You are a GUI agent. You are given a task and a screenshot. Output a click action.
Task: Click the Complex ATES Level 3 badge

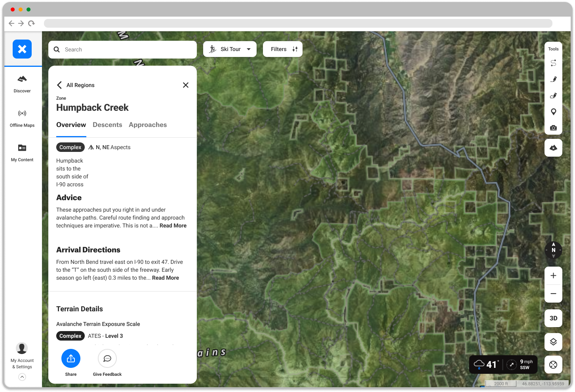click(70, 336)
